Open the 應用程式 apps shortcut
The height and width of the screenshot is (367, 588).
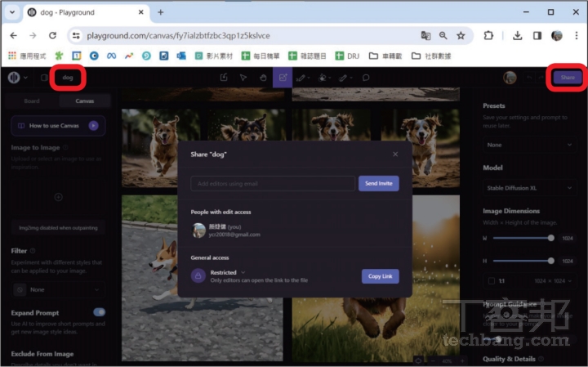[x=27, y=56]
